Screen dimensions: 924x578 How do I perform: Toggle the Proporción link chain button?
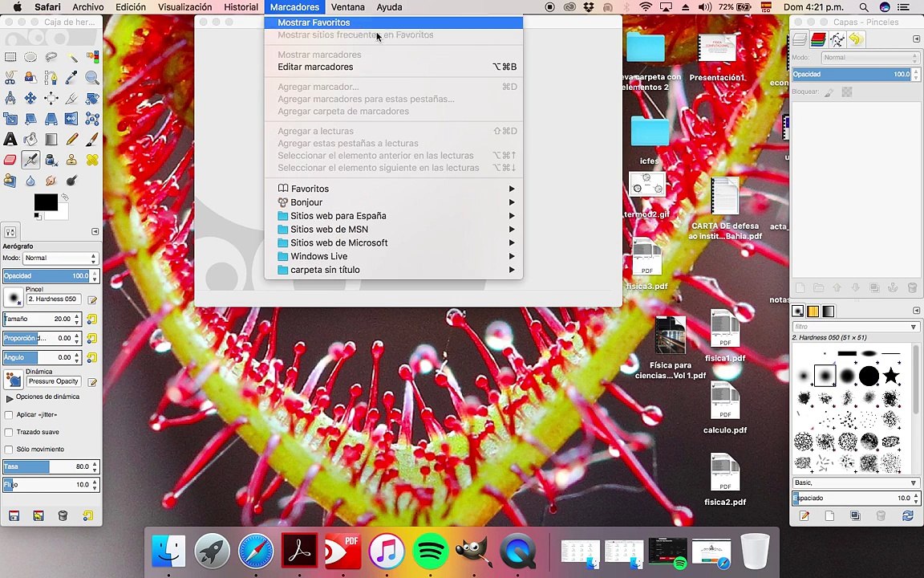(x=92, y=339)
